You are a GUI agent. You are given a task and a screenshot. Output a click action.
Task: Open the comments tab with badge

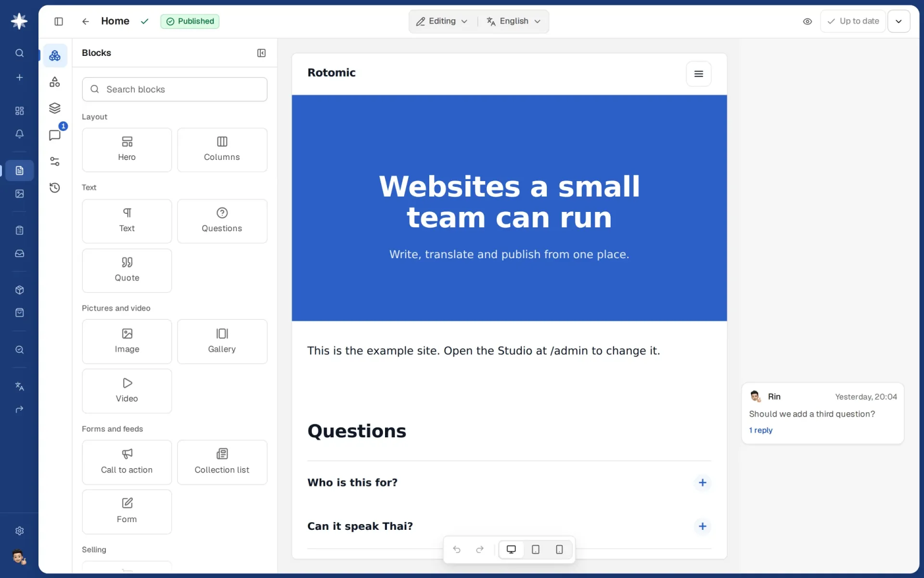click(55, 135)
